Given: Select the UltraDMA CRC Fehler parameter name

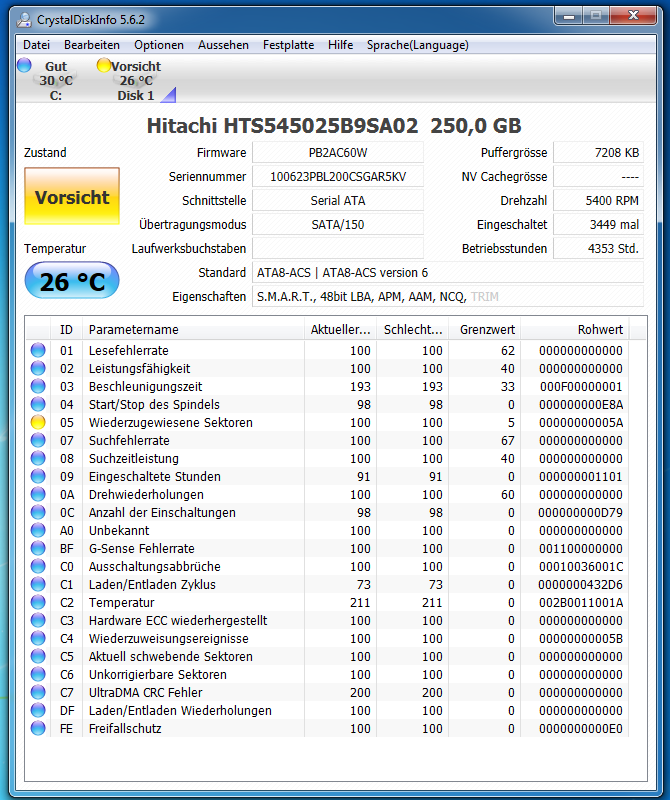Looking at the screenshot, I should pyautogui.click(x=145, y=692).
